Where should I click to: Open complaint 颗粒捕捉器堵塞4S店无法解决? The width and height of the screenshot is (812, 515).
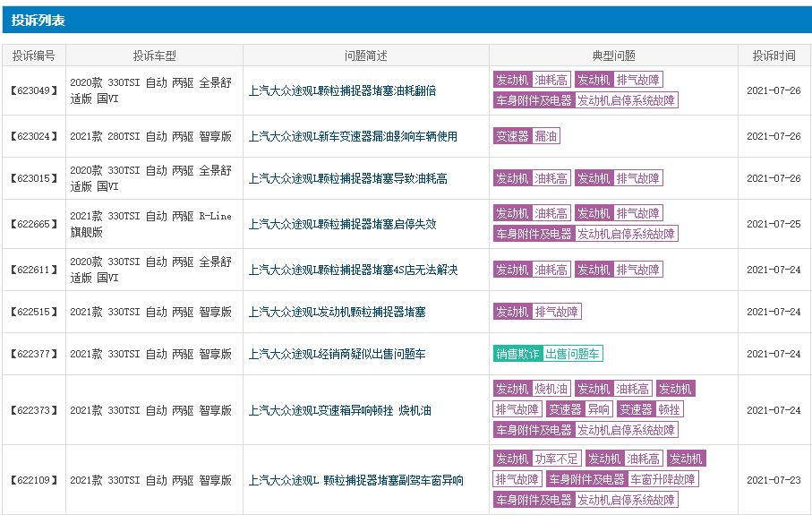pyautogui.click(x=353, y=270)
